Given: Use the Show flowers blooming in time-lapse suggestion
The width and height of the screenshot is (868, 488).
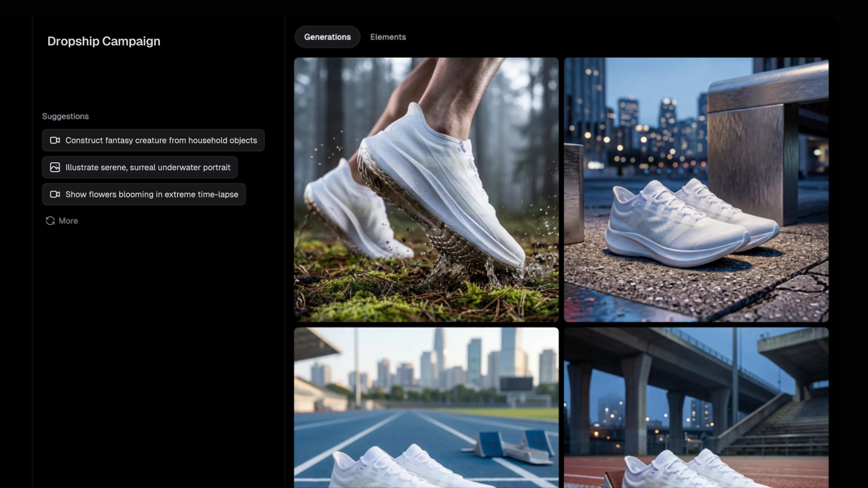Looking at the screenshot, I should pos(152,194).
